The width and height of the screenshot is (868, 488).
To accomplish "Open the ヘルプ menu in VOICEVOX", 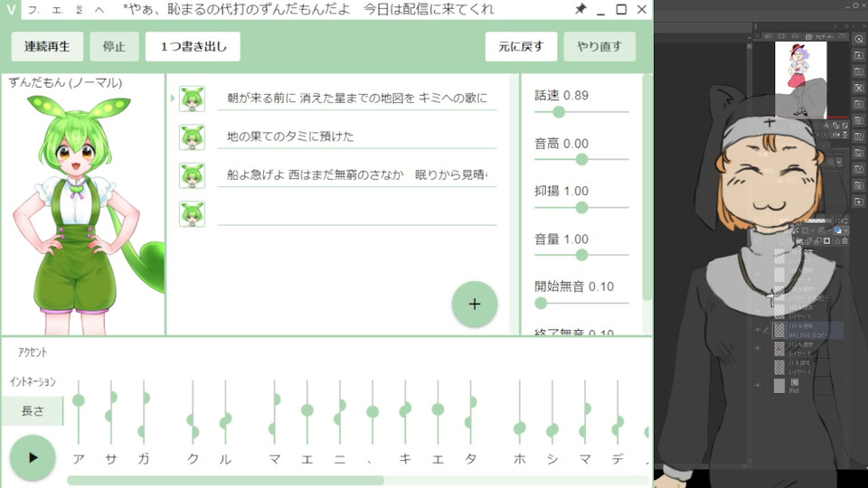I will click(99, 10).
